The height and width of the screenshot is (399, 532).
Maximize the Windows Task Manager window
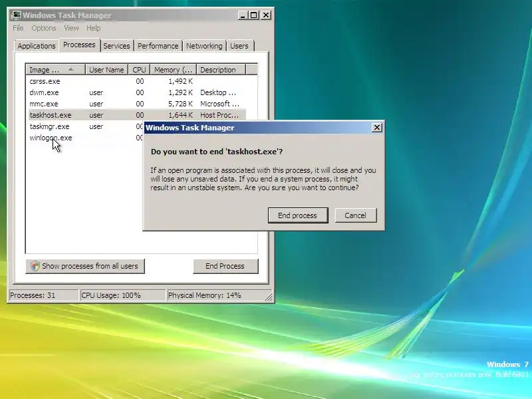point(254,15)
